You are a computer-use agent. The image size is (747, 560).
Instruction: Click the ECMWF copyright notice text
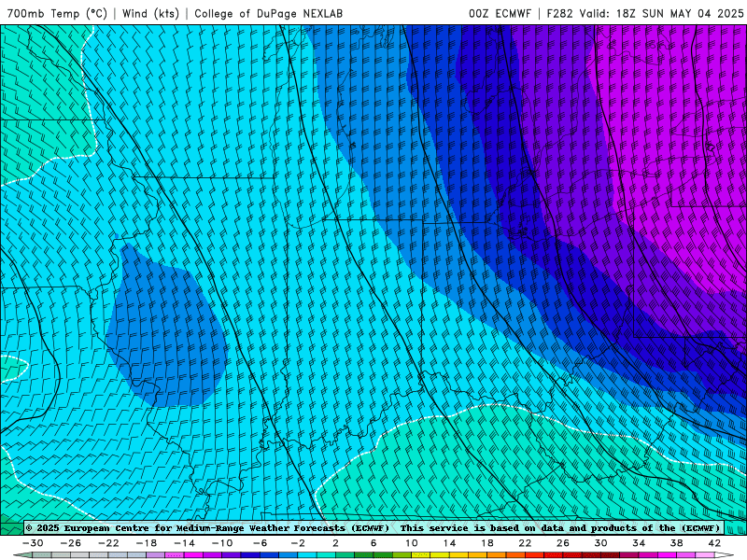coord(207,528)
